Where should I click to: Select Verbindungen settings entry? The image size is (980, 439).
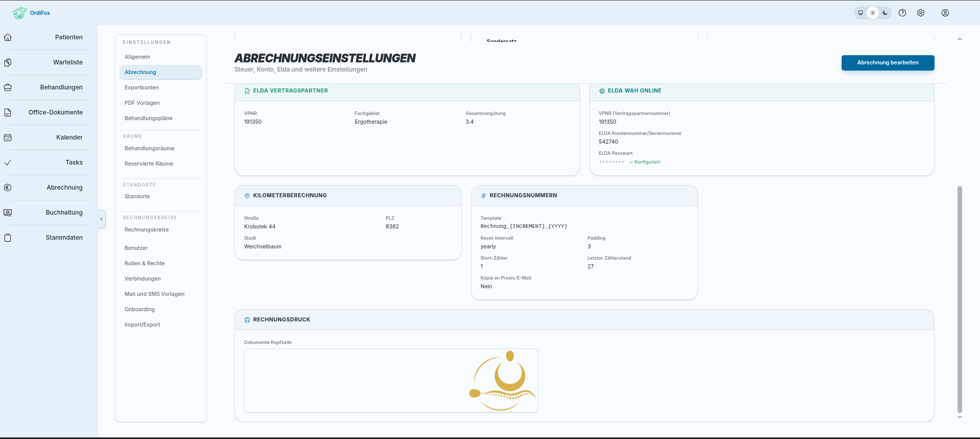pyautogui.click(x=161, y=279)
